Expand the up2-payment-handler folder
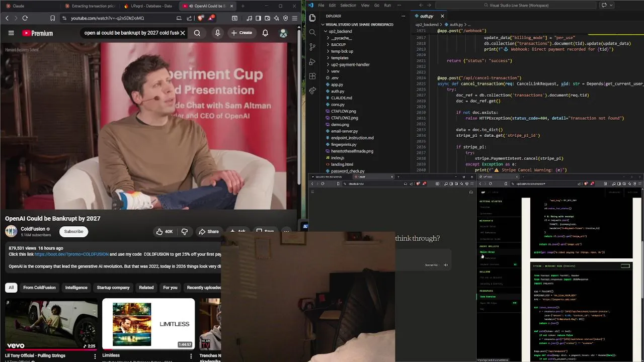Image resolution: width=644 pixels, height=362 pixels. click(x=350, y=64)
